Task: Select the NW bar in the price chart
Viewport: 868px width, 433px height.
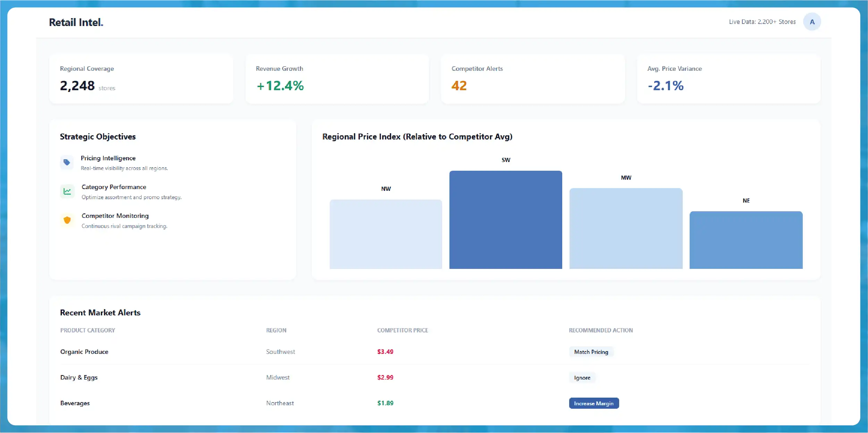Action: tap(386, 234)
